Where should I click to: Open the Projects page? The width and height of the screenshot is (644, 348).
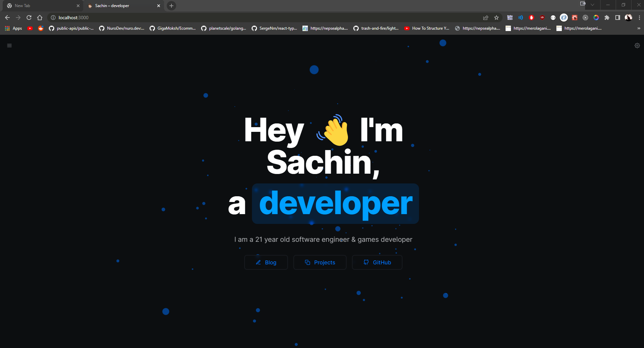coord(319,262)
